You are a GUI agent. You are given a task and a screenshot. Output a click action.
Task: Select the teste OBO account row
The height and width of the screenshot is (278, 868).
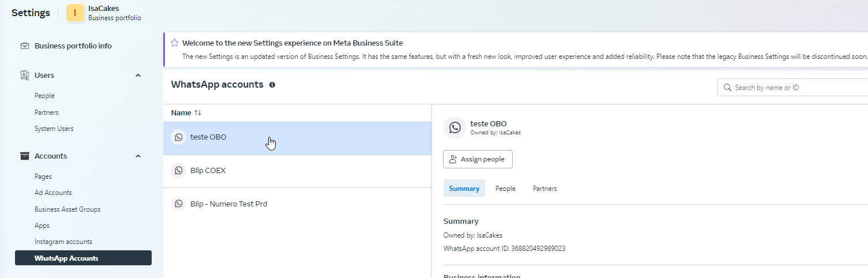point(297,138)
